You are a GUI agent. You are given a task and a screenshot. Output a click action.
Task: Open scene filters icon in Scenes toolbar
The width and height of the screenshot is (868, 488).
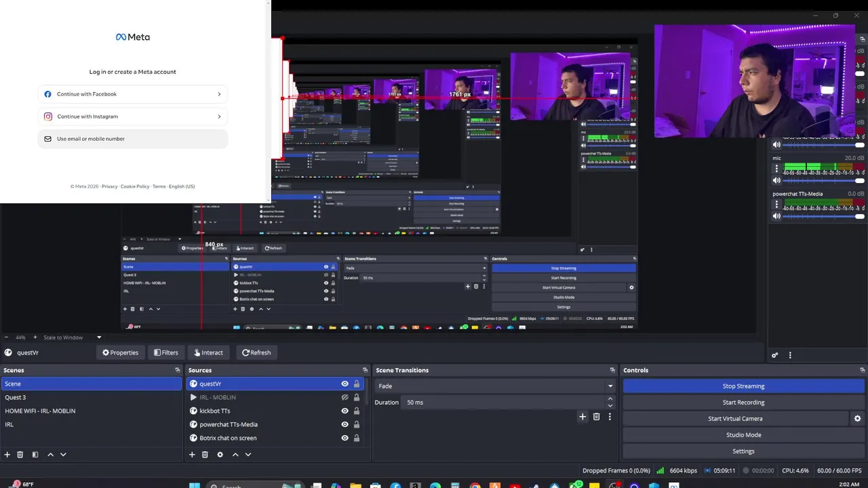35,455
